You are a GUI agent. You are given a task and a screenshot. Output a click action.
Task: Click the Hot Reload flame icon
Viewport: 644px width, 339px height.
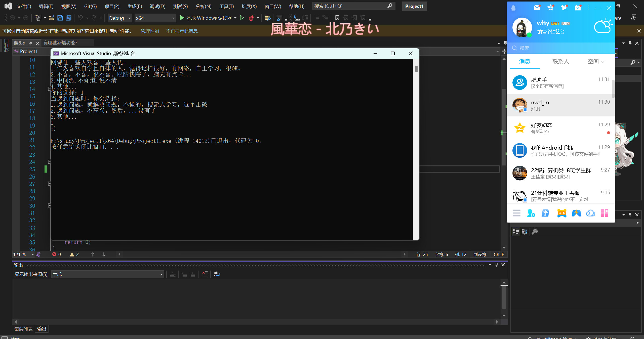pos(251,18)
